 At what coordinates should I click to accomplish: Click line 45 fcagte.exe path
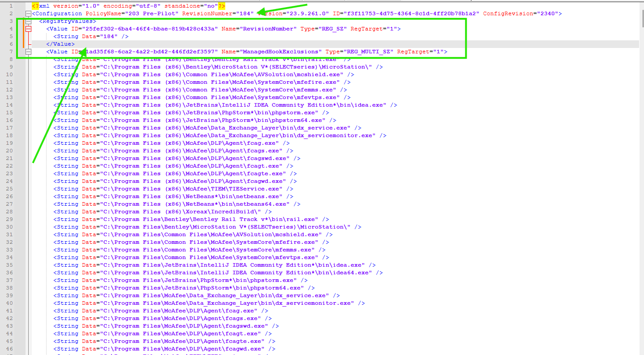pyautogui.click(x=182, y=341)
